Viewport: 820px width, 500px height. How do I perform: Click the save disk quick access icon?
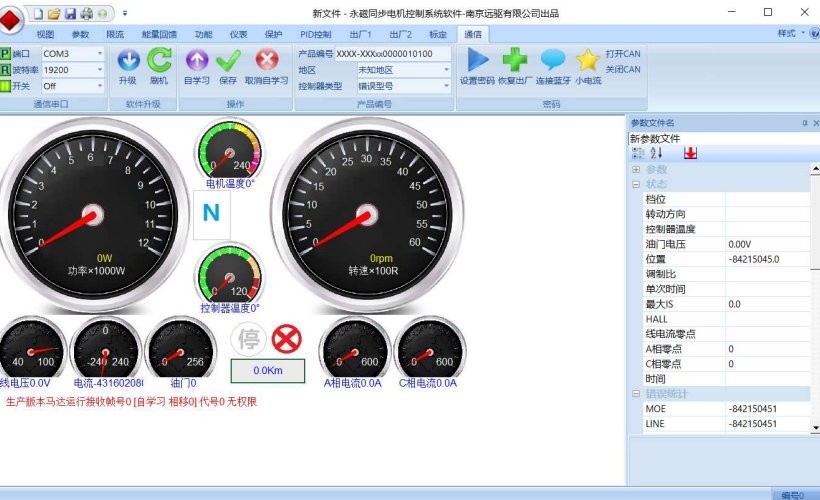tap(71, 14)
